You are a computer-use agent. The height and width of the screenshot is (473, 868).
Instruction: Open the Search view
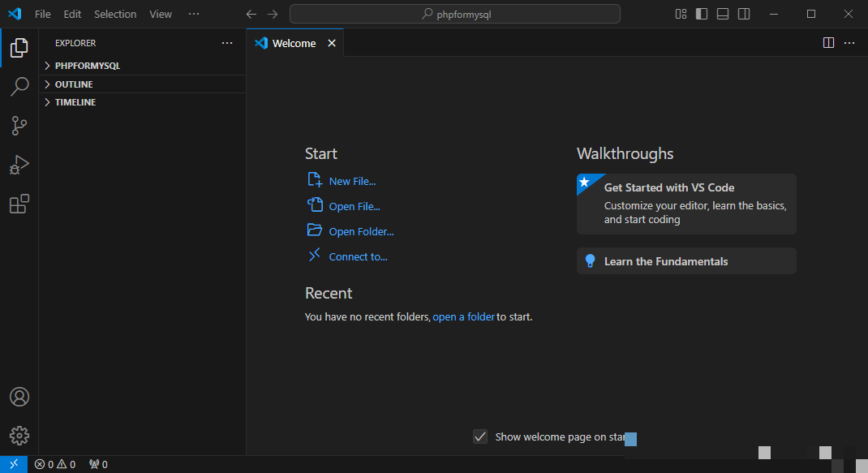[x=19, y=86]
